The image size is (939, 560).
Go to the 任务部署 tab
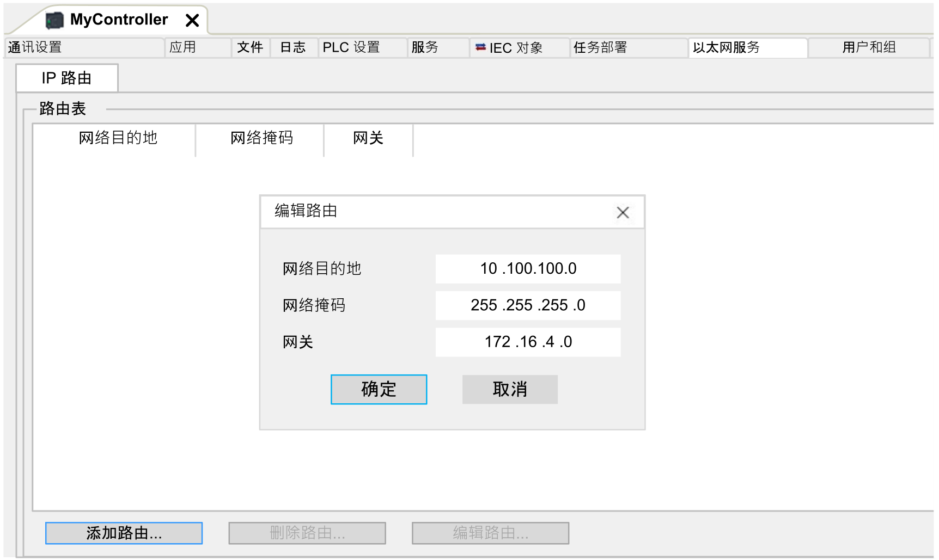click(x=600, y=47)
